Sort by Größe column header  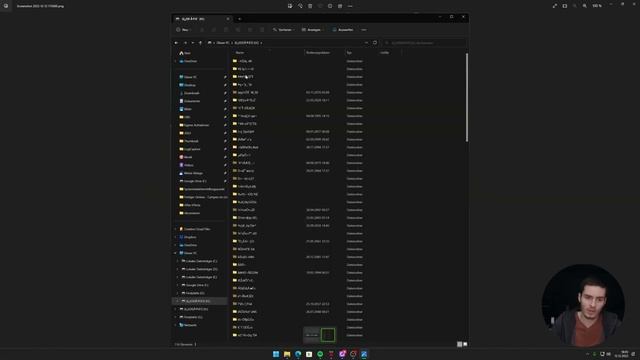click(384, 53)
